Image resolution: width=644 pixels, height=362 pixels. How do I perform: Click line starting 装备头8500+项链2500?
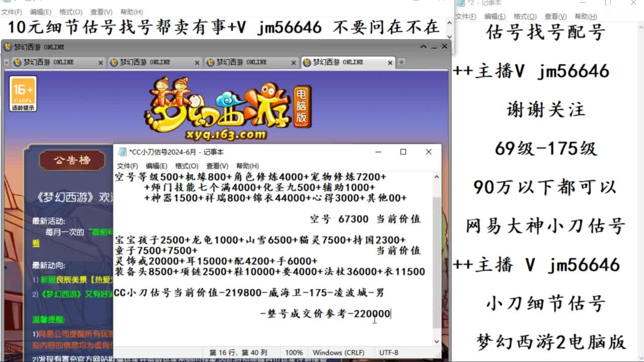coord(270,272)
